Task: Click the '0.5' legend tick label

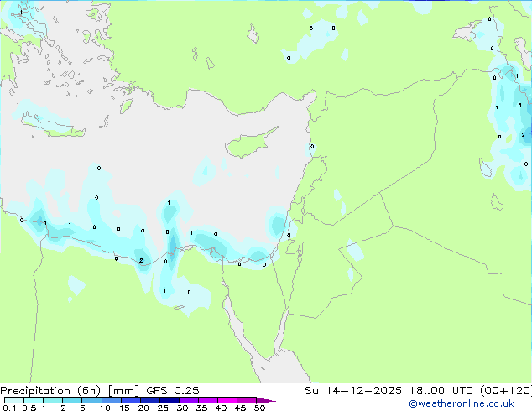Action: pos(29,408)
